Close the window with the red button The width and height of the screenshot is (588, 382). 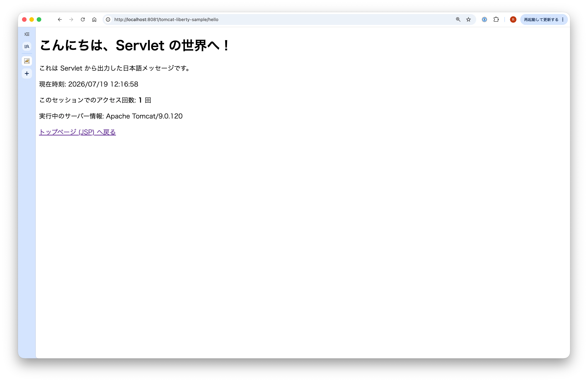(24, 19)
